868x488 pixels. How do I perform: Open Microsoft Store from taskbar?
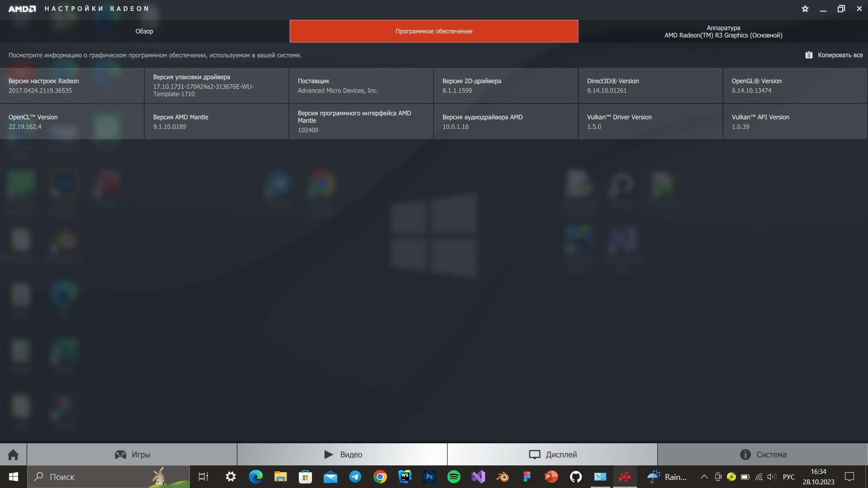click(x=306, y=477)
